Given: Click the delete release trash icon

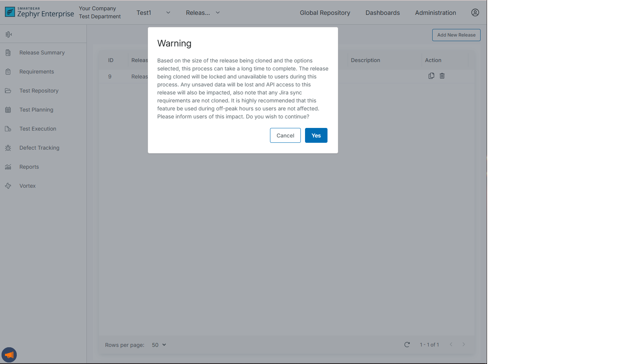Looking at the screenshot, I should [x=442, y=76].
